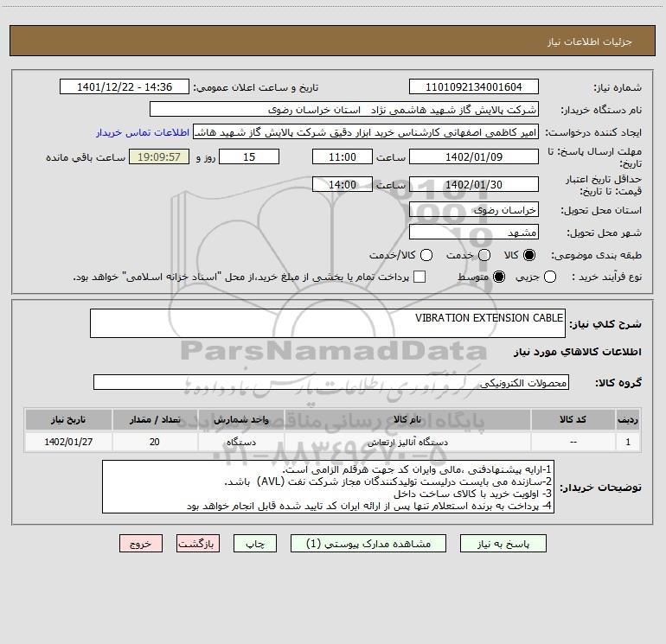Click the item name دستگاه آنالیز ارتعاش
Image resolution: width=666 pixels, height=644 pixels.
(407, 443)
